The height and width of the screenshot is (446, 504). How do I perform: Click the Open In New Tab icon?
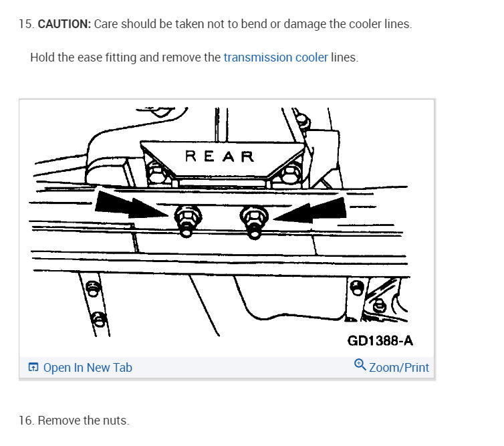pyautogui.click(x=33, y=367)
